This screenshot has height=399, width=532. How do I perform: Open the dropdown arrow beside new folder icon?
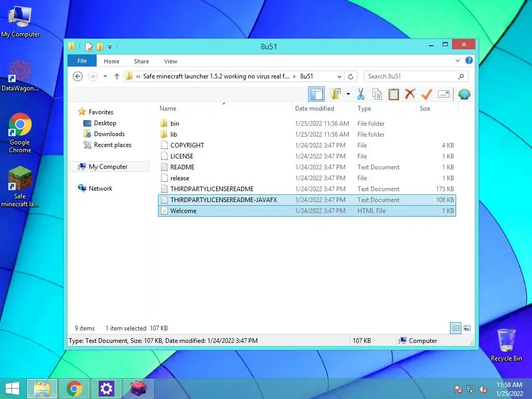click(348, 94)
